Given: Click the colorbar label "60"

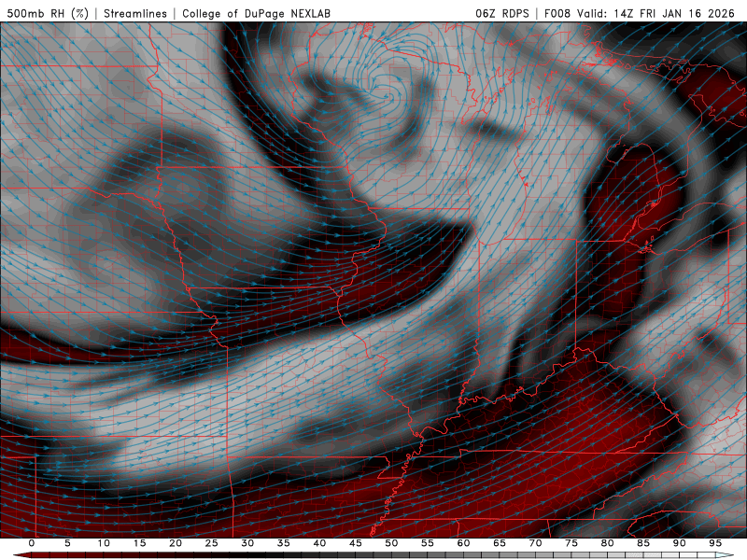Looking at the screenshot, I should pyautogui.click(x=463, y=543).
